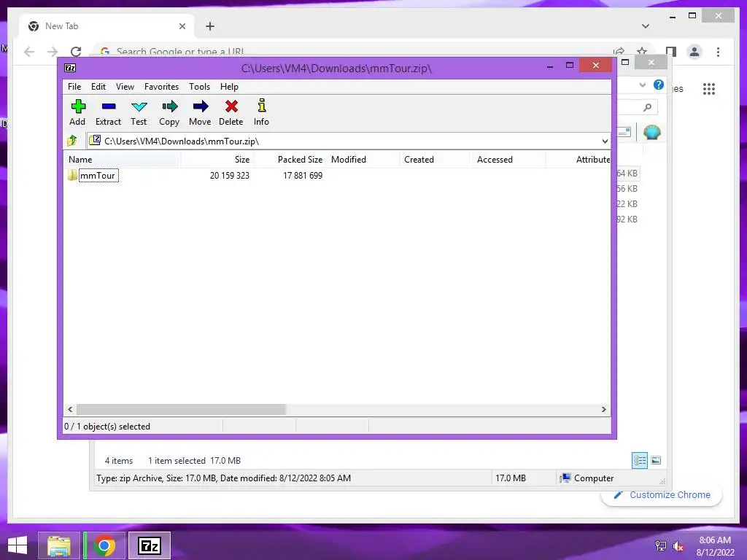Screen dimensions: 747x560
Task: Select the mmTour folder name
Action: coord(98,176)
